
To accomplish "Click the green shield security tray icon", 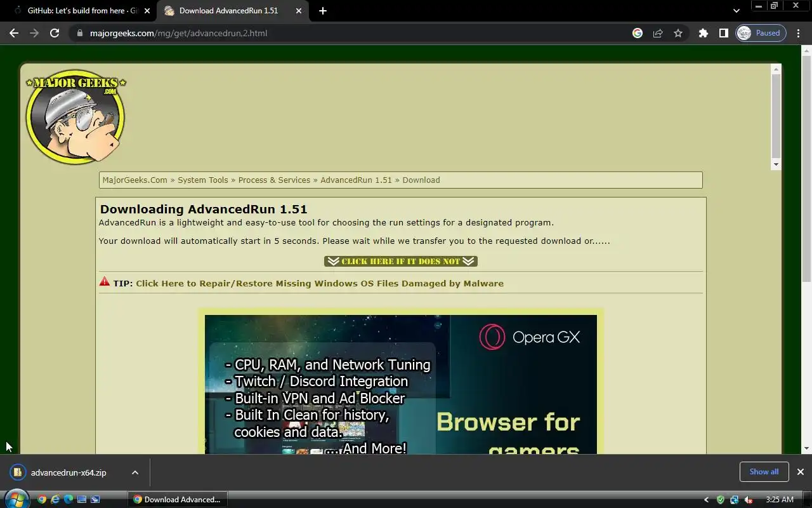I will point(720,500).
